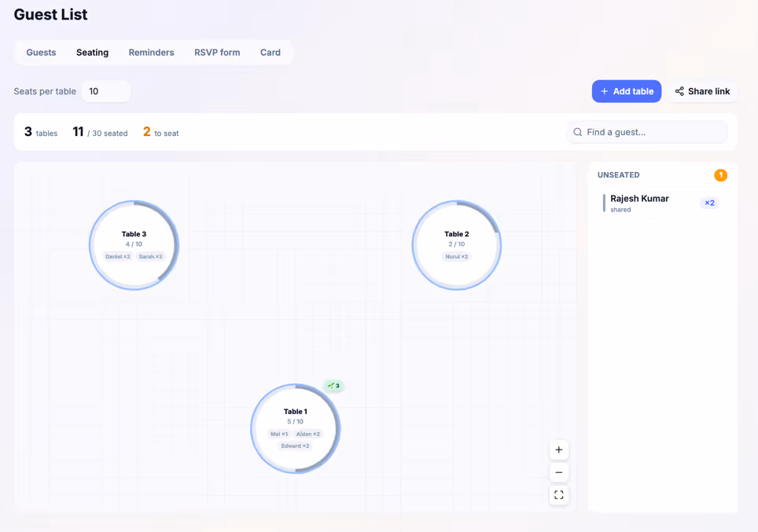758x532 pixels.
Task: Click the green badge on Table 1
Action: pos(333,386)
